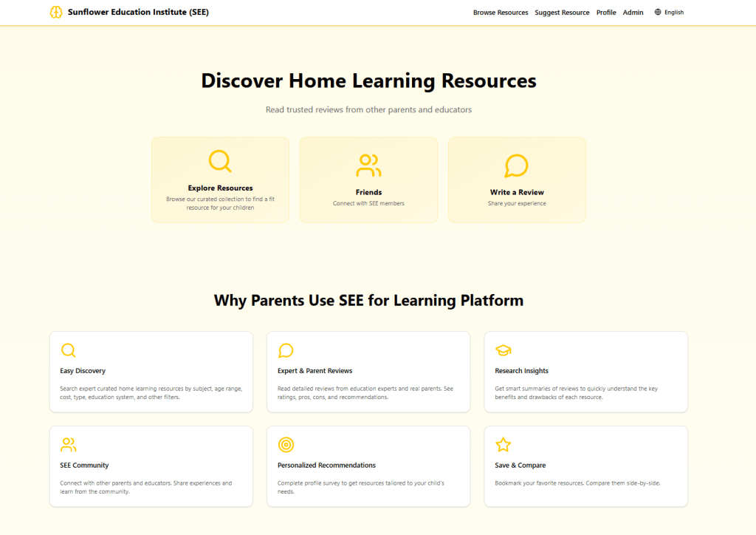
Task: Click the Sunflower Education Institute (SEE) title
Action: tap(138, 13)
